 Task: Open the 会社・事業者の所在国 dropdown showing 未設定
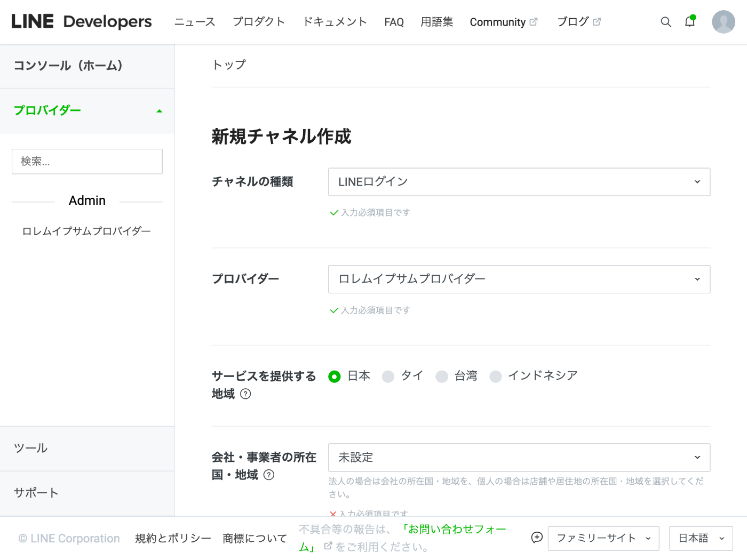coord(519,458)
